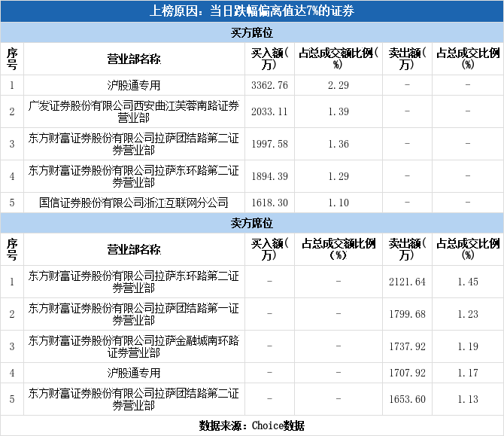Select the 卖方席位 section header
The height and width of the screenshot is (436, 504).
[x=252, y=223]
